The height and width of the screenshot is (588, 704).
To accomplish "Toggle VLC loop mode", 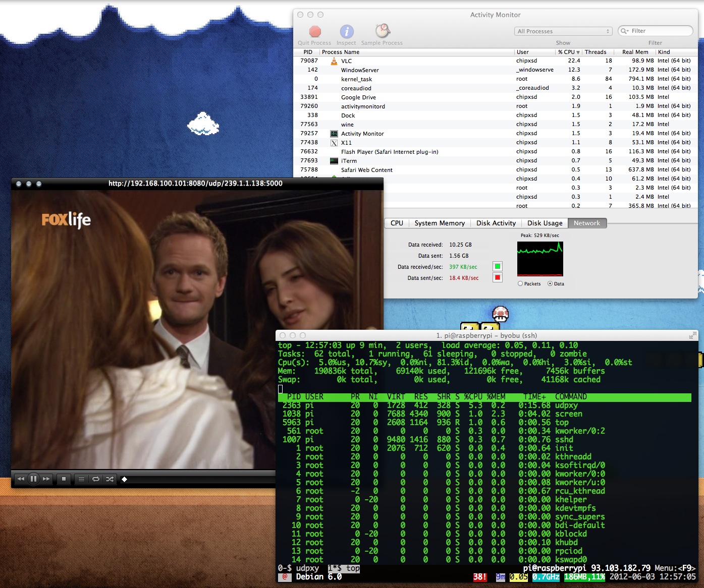I will tap(96, 479).
